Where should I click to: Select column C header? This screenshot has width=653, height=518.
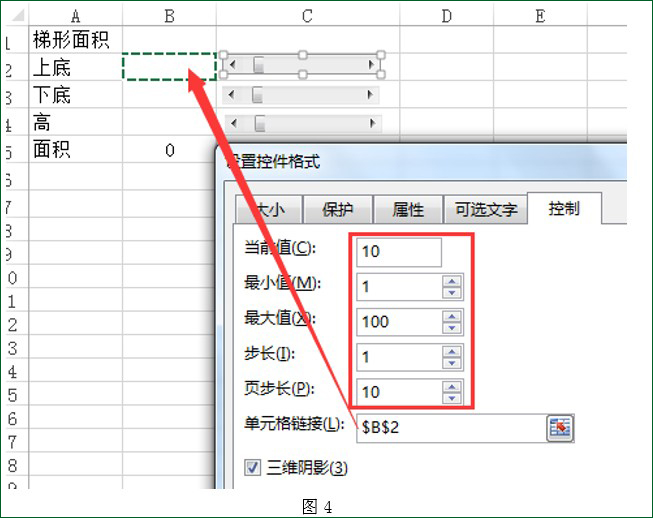click(x=308, y=16)
